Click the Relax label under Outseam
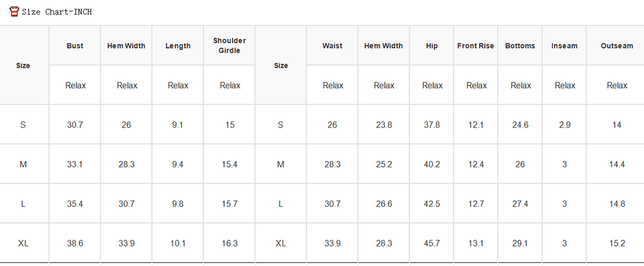644x266 pixels. coord(618,86)
